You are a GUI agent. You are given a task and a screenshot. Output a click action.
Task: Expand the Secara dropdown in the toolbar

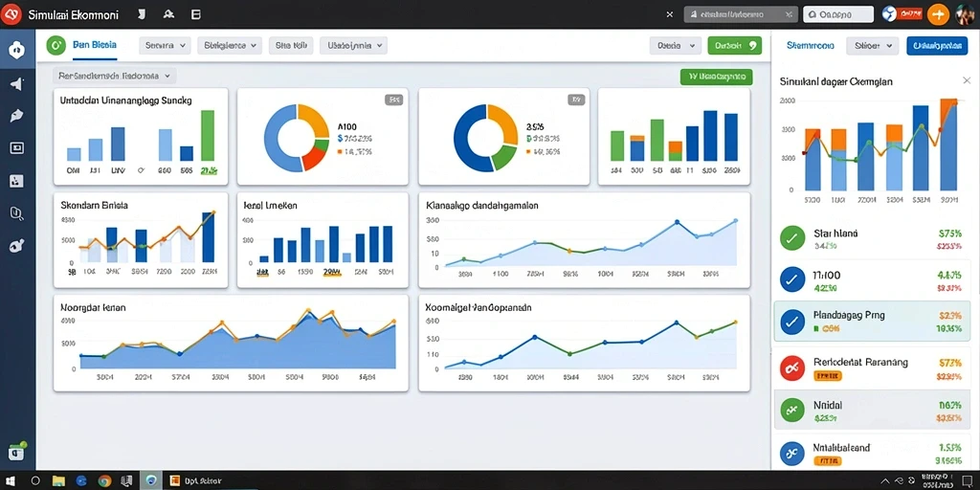[165, 45]
